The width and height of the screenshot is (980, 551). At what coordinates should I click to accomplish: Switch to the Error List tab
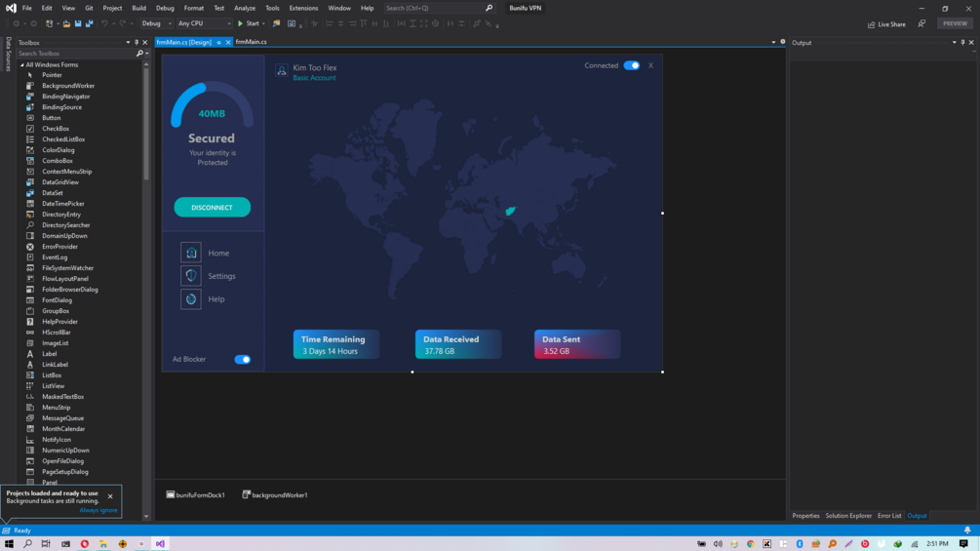[x=889, y=516]
